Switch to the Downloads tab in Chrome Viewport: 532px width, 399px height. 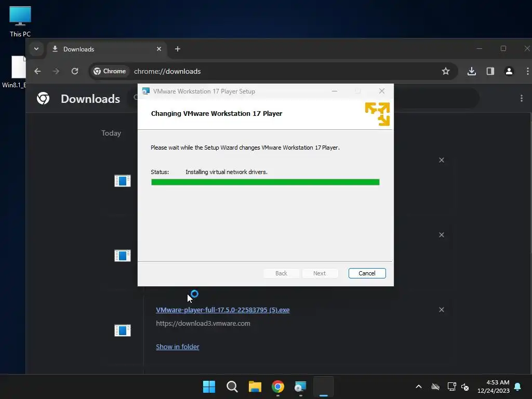tap(106, 49)
